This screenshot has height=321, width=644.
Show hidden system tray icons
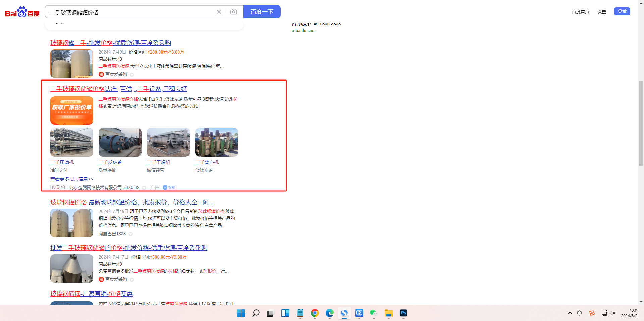coord(570,313)
